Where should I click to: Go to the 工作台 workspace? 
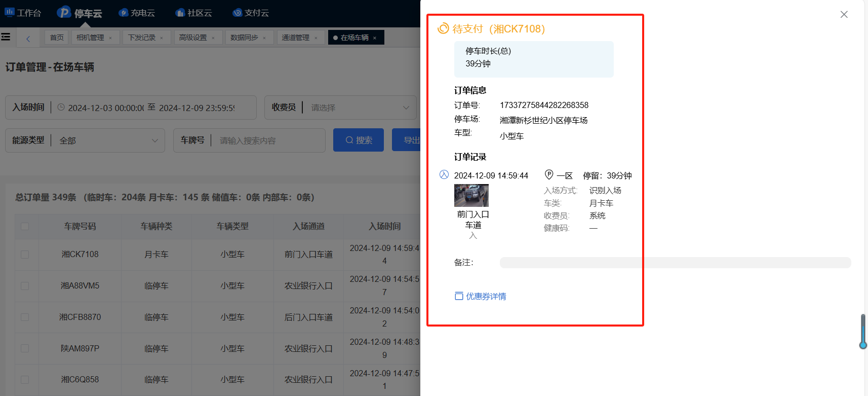tap(23, 13)
